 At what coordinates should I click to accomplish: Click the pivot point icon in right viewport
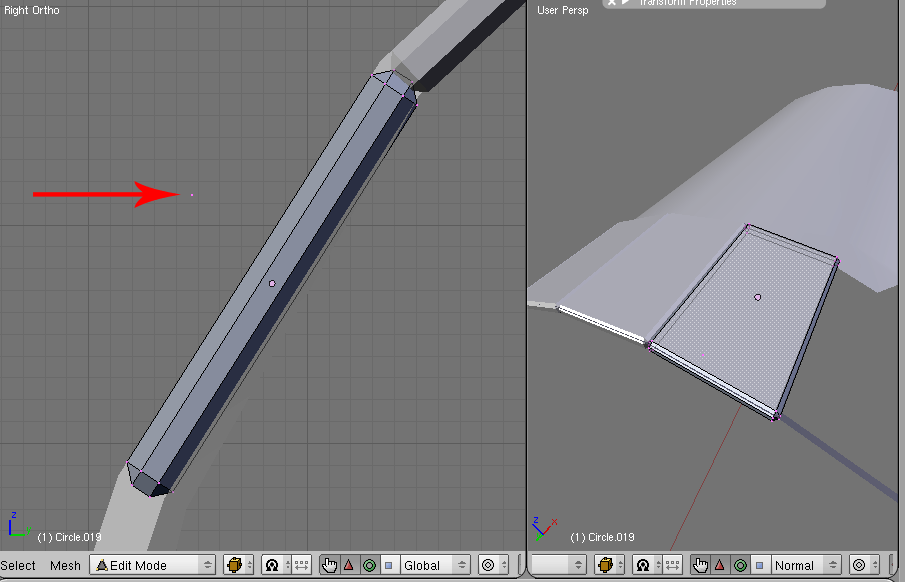[x=641, y=565]
